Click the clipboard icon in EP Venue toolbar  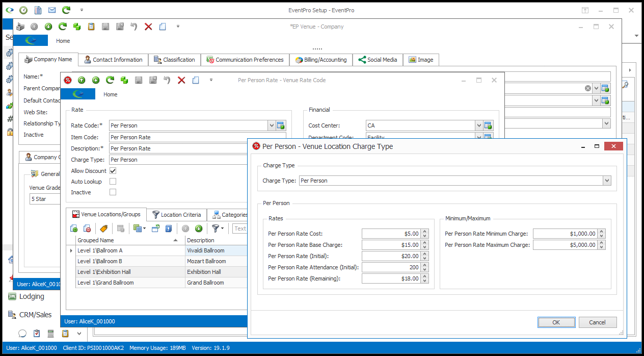(91, 27)
